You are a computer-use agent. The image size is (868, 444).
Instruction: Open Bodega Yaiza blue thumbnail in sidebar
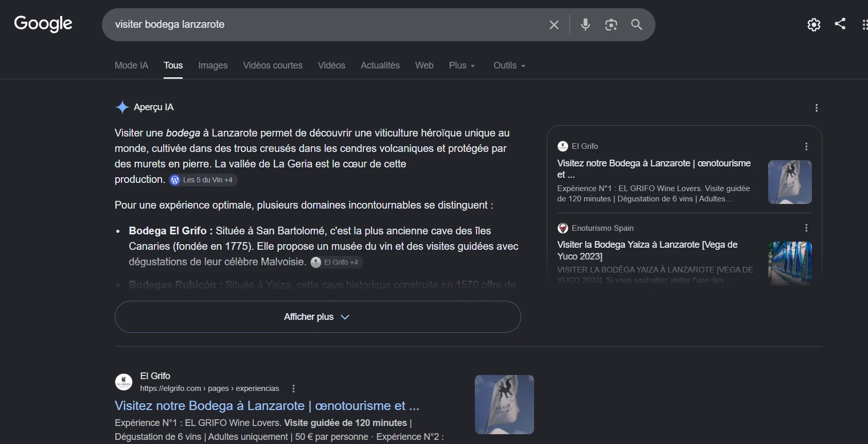(x=790, y=263)
